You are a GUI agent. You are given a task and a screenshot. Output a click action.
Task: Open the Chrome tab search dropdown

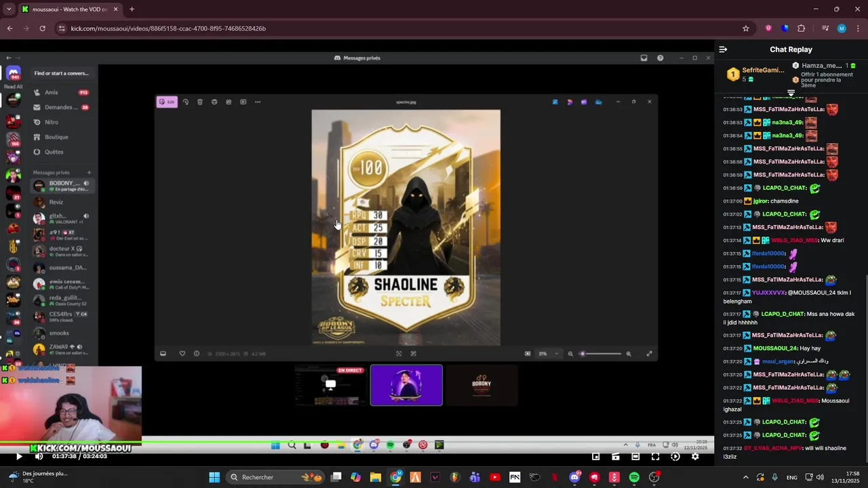[x=8, y=9]
